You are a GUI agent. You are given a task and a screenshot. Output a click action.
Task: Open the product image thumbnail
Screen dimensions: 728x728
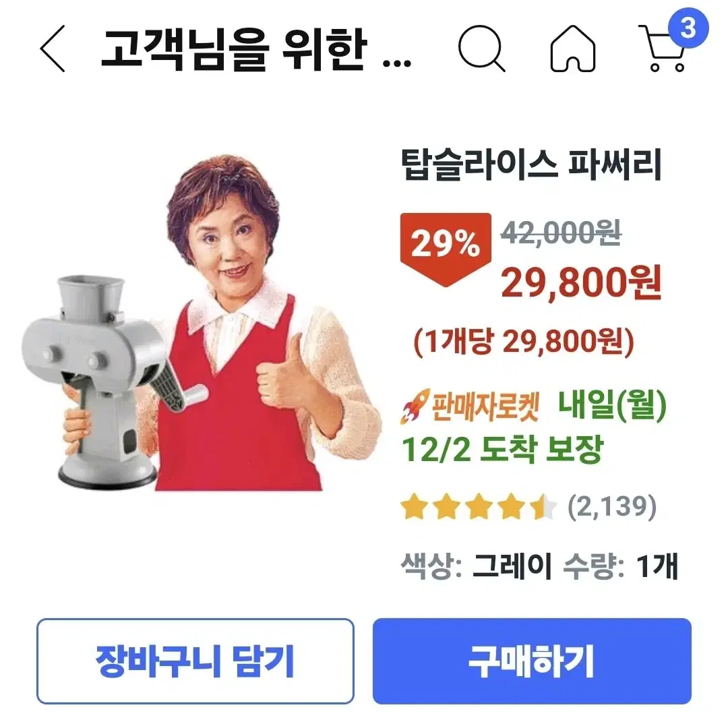202,323
